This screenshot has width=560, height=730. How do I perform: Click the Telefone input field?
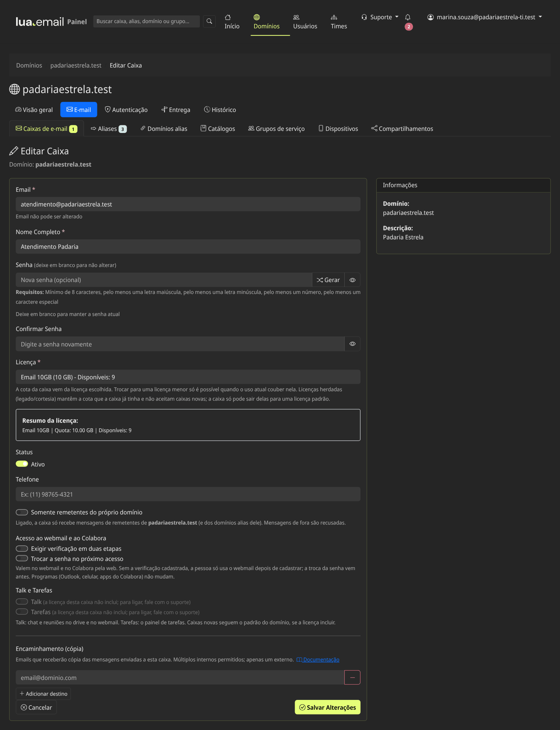188,494
